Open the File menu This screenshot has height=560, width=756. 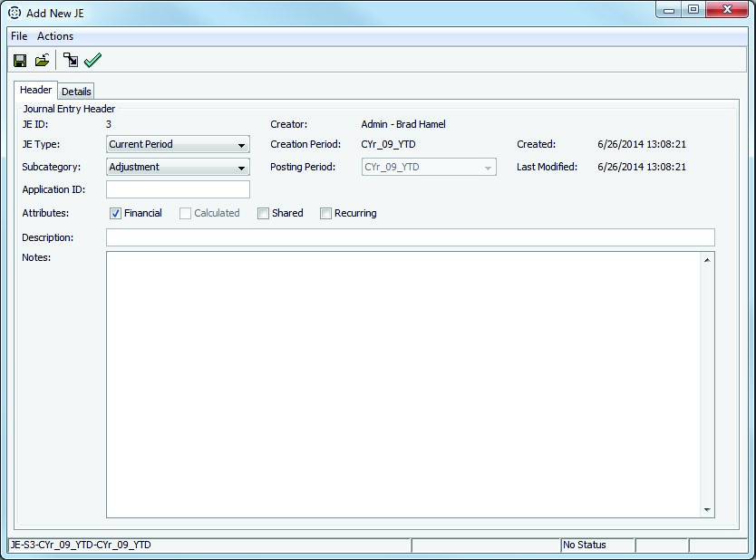point(19,36)
